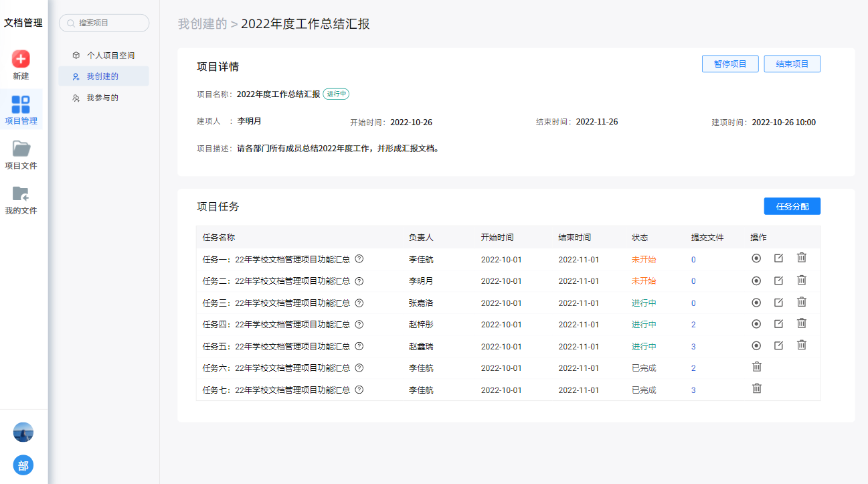Click the trash icon in 任务二 row
The height and width of the screenshot is (484, 868).
click(801, 280)
